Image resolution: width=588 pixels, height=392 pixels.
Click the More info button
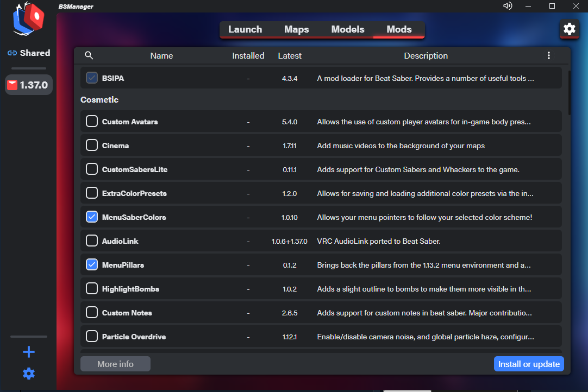116,364
